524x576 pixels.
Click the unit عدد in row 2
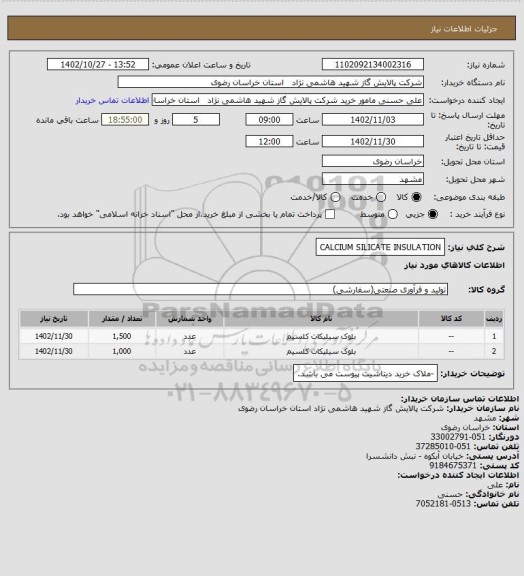tap(190, 351)
